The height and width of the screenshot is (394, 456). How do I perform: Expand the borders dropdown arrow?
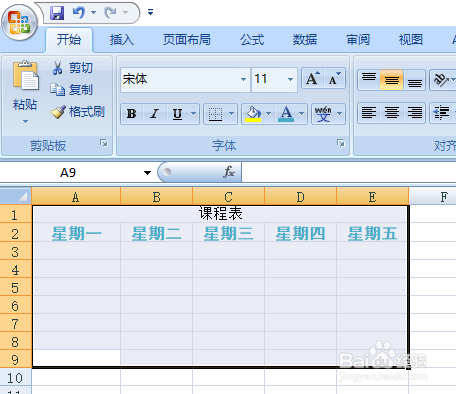(x=232, y=114)
